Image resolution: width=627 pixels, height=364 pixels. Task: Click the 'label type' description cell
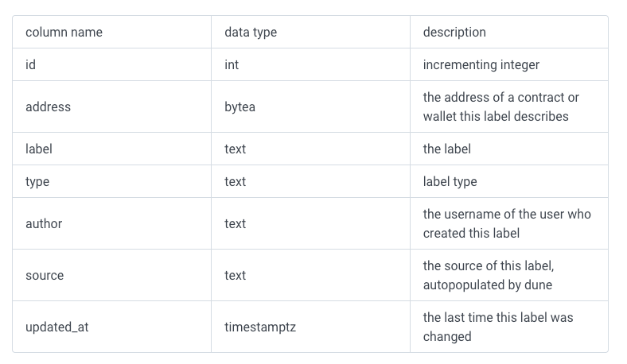(509, 181)
